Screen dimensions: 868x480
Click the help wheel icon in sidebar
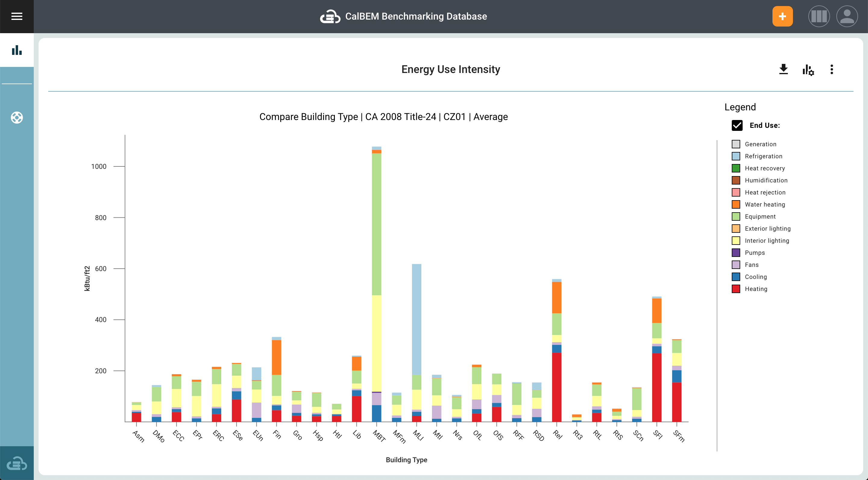point(17,118)
